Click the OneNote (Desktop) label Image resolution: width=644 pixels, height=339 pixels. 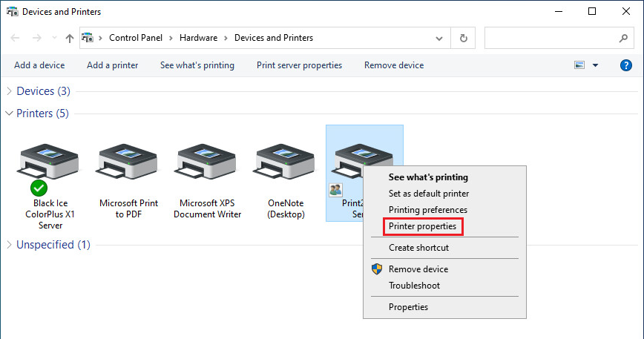[286, 209]
